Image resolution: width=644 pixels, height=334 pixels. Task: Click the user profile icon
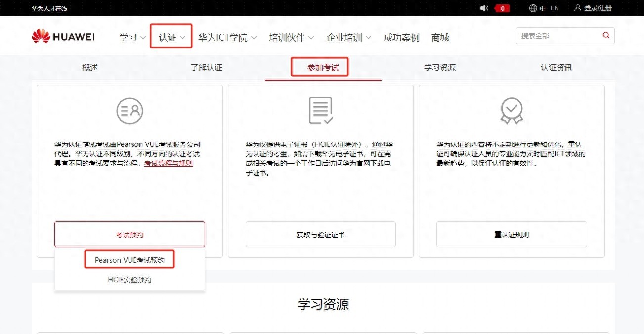577,8
